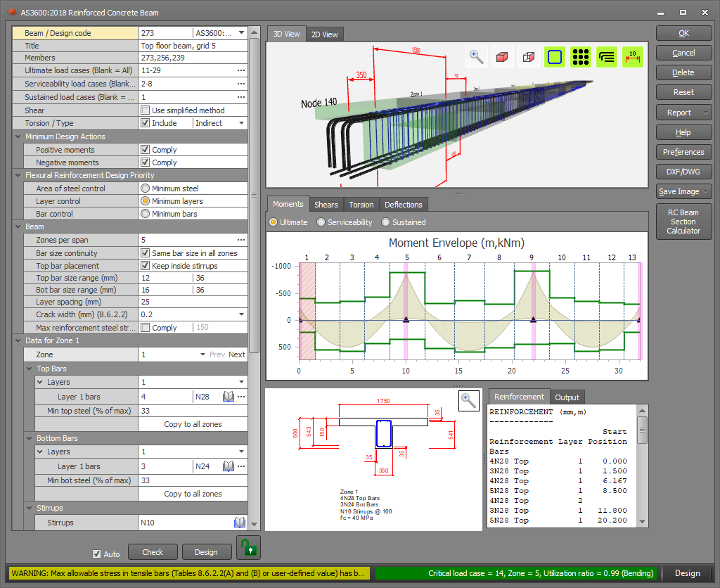
Task: Open the Top Bars Layers dropdown
Action: (242, 382)
